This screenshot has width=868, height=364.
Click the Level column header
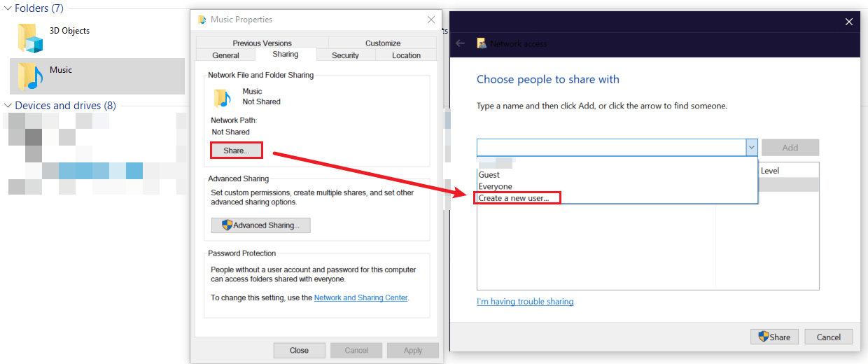[x=770, y=171]
